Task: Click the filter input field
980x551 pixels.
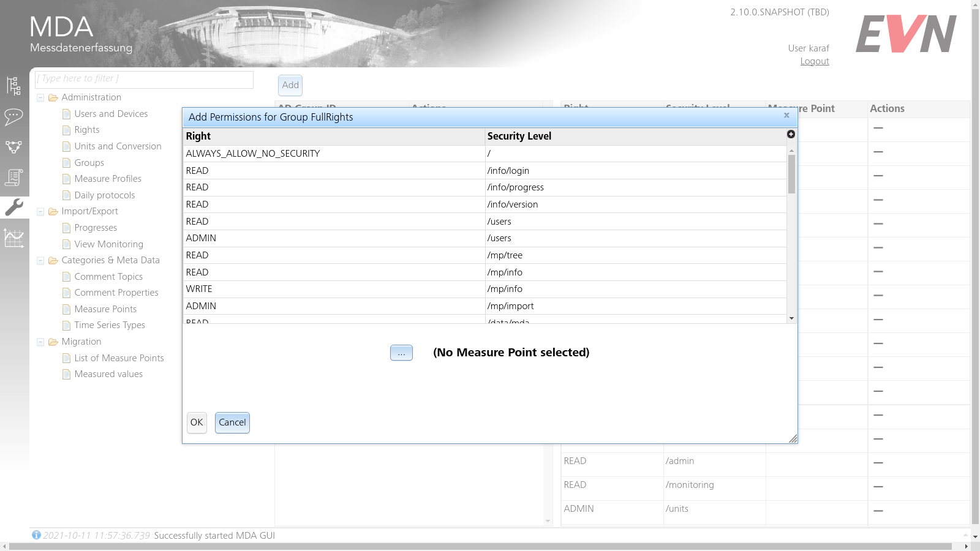Action: click(144, 78)
